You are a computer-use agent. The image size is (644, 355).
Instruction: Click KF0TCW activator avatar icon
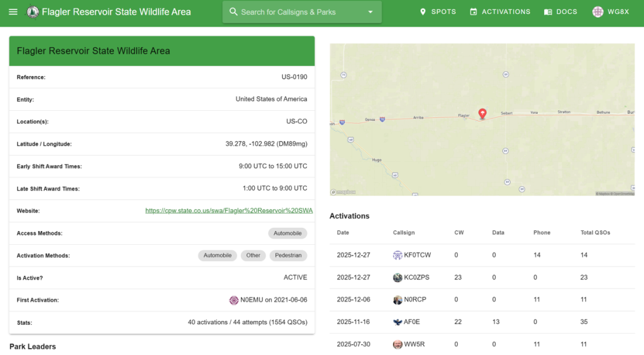click(x=397, y=256)
